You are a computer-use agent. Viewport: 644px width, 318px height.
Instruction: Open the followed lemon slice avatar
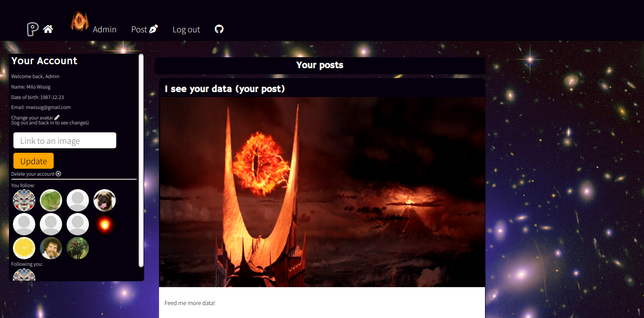click(x=24, y=248)
